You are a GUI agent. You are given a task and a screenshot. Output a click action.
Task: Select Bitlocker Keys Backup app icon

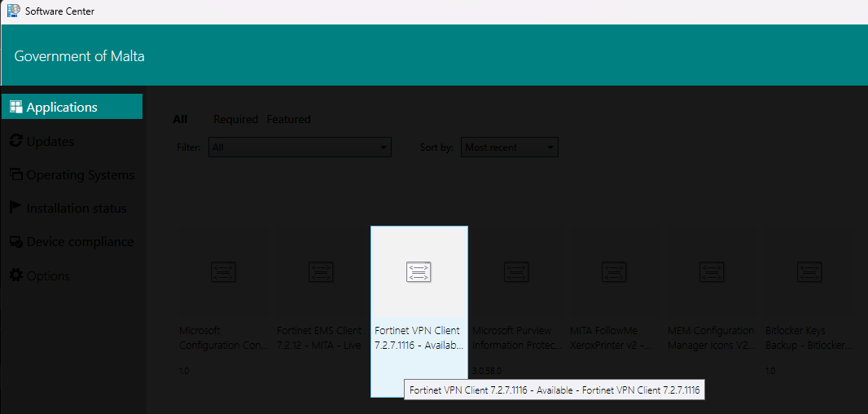809,271
